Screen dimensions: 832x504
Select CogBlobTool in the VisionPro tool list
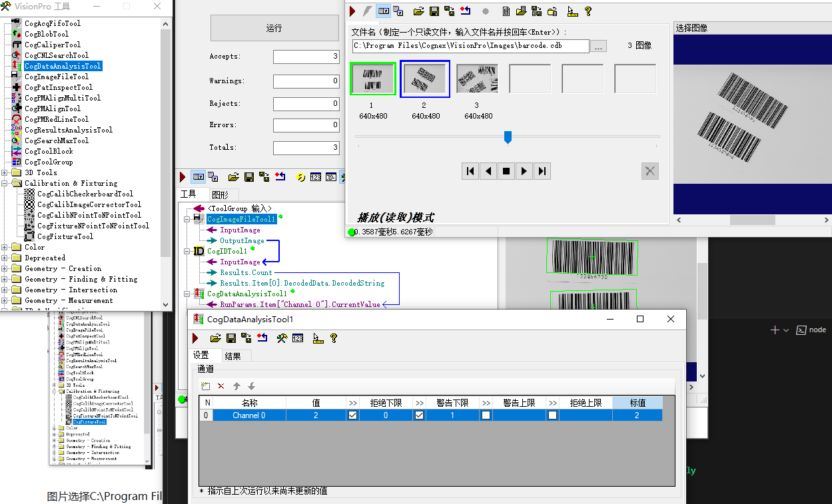[x=47, y=34]
